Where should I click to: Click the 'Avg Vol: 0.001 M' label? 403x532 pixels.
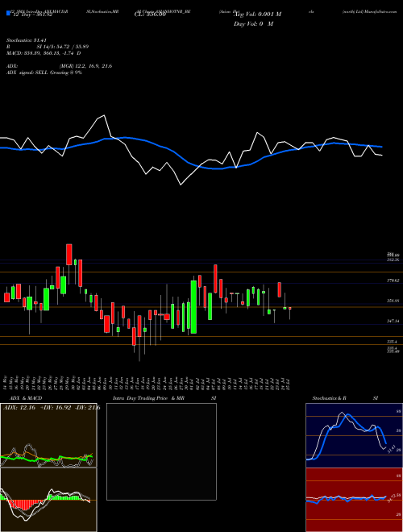(x=257, y=15)
